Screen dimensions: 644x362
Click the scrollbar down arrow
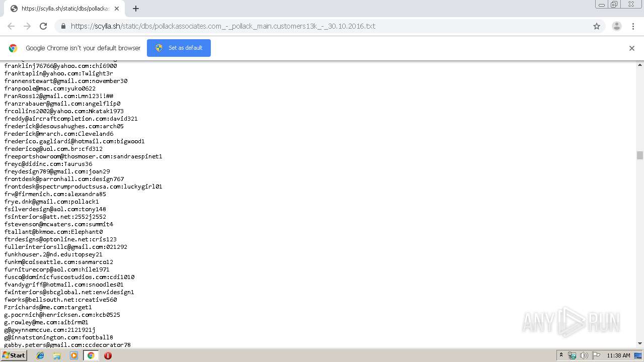click(640, 343)
